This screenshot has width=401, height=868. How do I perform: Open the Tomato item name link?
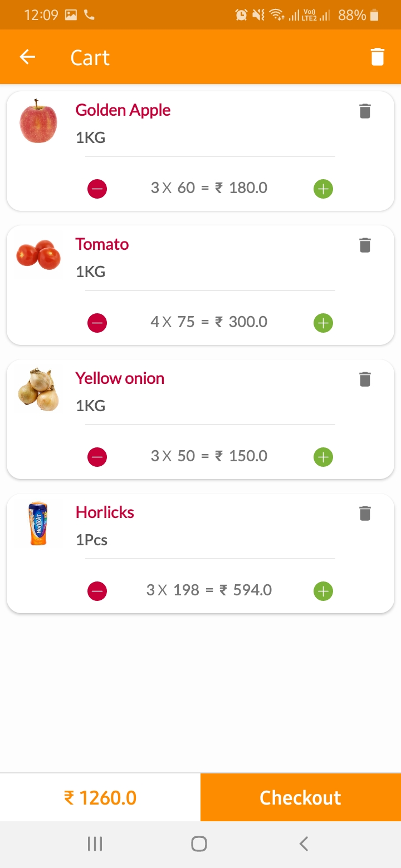[102, 244]
